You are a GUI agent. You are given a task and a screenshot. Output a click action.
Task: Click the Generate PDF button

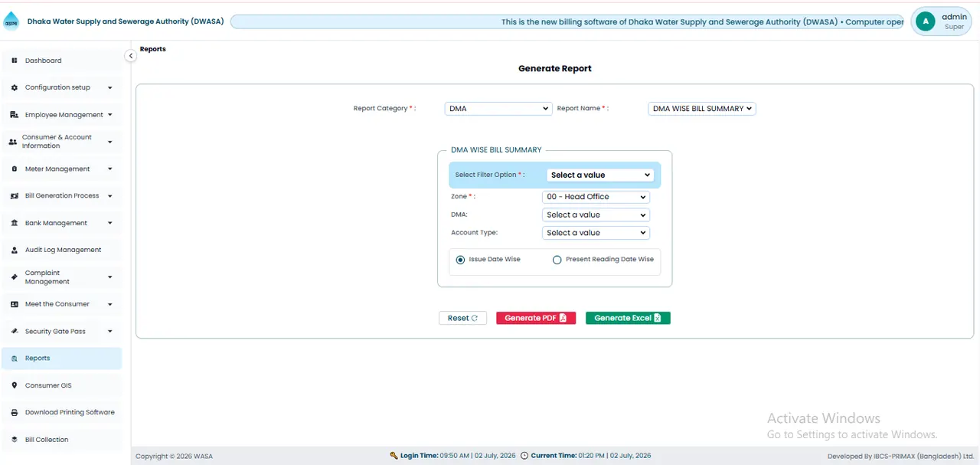(x=535, y=318)
